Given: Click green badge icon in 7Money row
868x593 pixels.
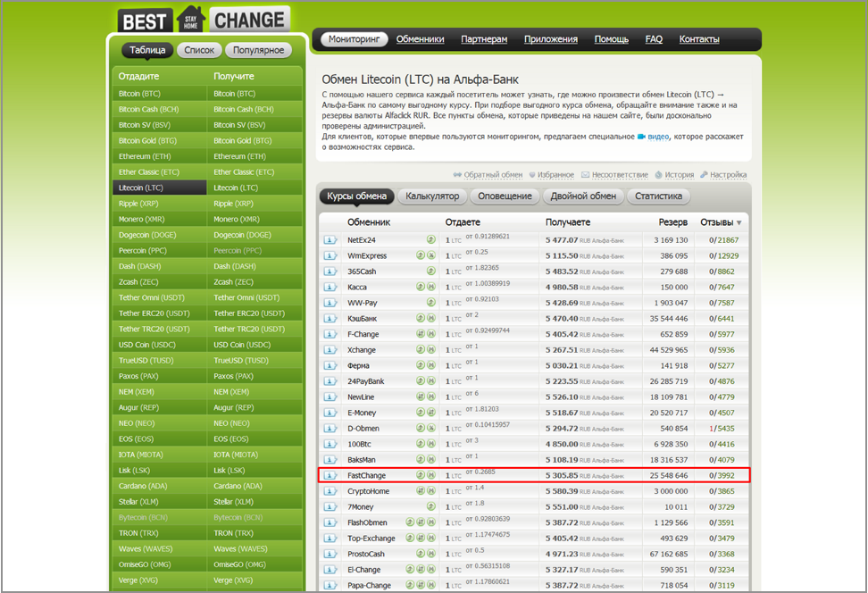Looking at the screenshot, I should pyautogui.click(x=430, y=506).
